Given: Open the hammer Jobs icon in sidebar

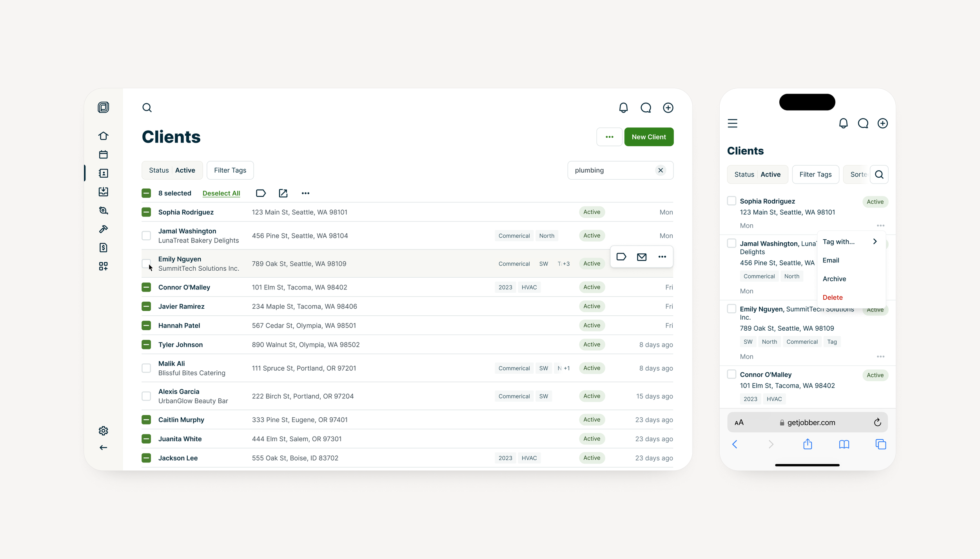Looking at the screenshot, I should [x=103, y=229].
